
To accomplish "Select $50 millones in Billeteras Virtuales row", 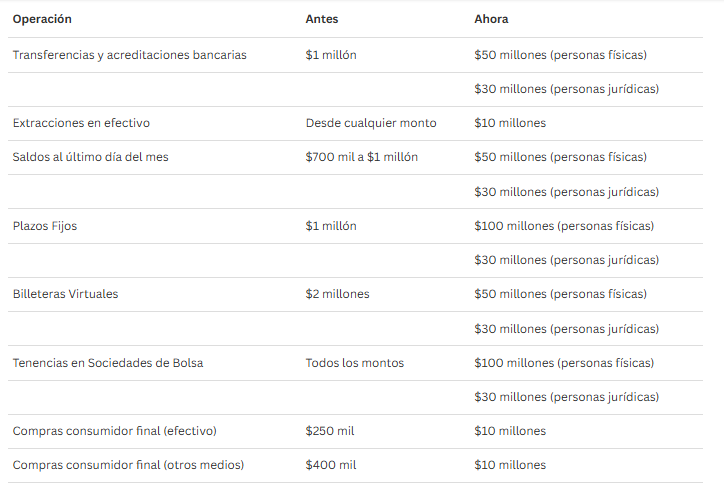I will tap(561, 294).
